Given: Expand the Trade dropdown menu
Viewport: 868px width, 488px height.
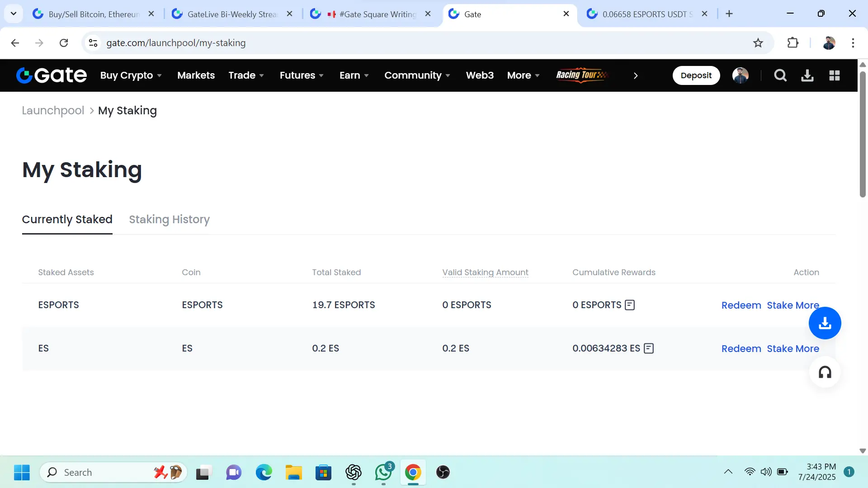Looking at the screenshot, I should click(x=246, y=75).
